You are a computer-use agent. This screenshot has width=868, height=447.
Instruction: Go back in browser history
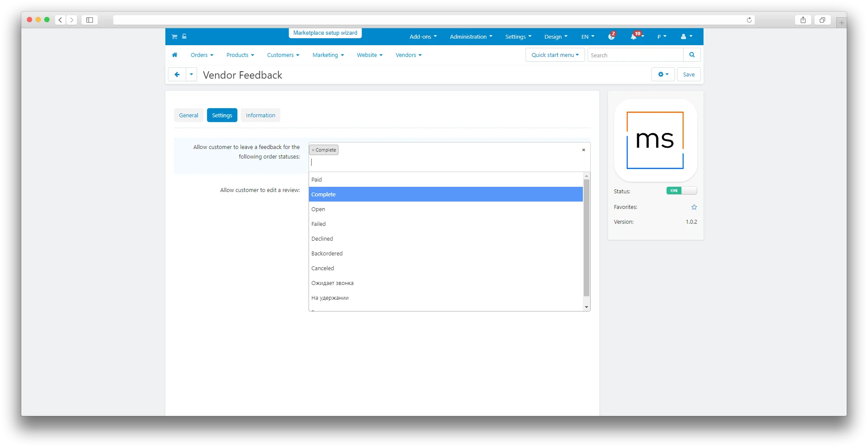coord(60,20)
